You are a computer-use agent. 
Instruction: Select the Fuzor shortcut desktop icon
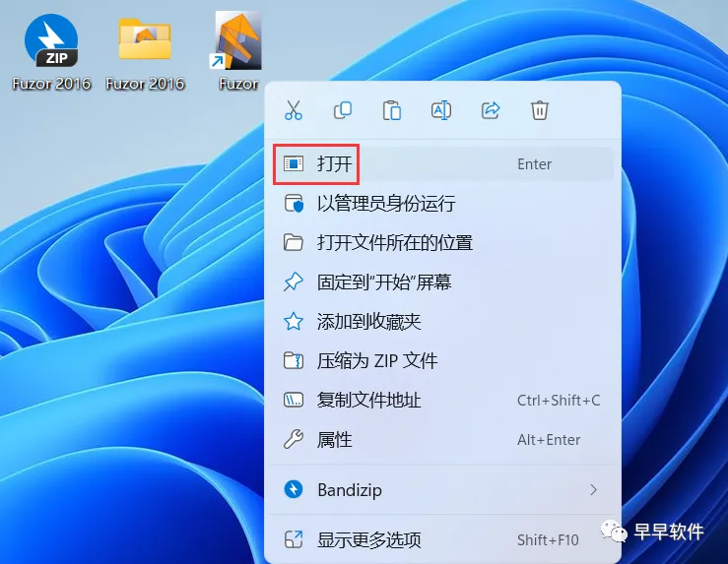click(x=238, y=51)
